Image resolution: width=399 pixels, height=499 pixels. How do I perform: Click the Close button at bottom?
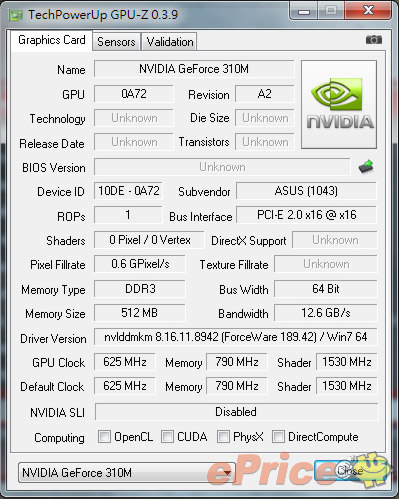(350, 471)
